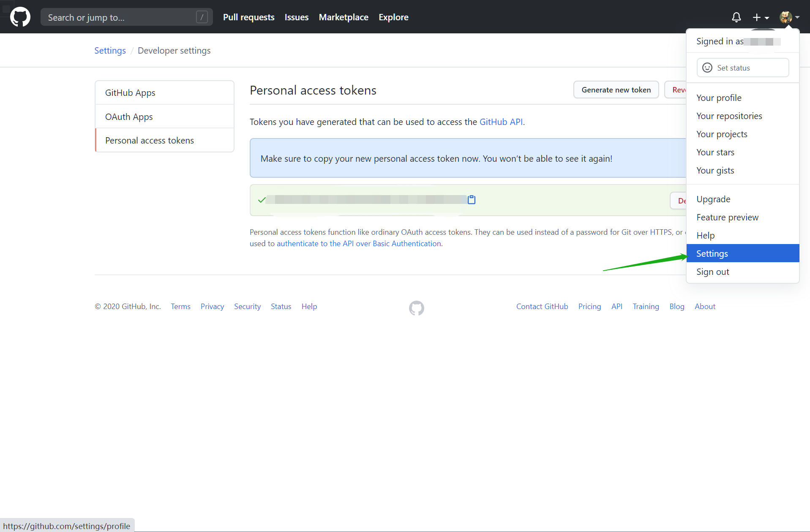Choose Upgrade in user menu
Image resolution: width=810 pixels, height=532 pixels.
click(742, 199)
